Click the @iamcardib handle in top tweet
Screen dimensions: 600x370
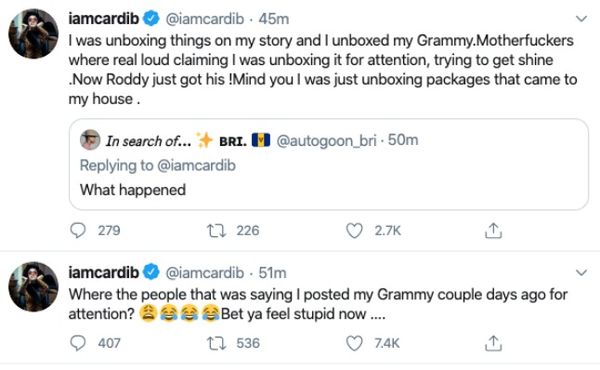click(x=204, y=19)
